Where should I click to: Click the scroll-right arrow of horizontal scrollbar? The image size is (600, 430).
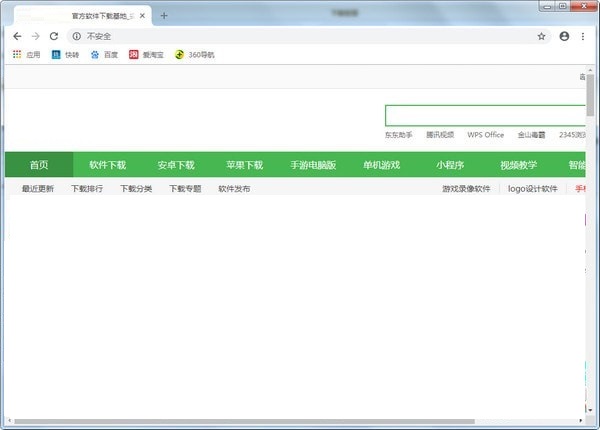click(581, 421)
